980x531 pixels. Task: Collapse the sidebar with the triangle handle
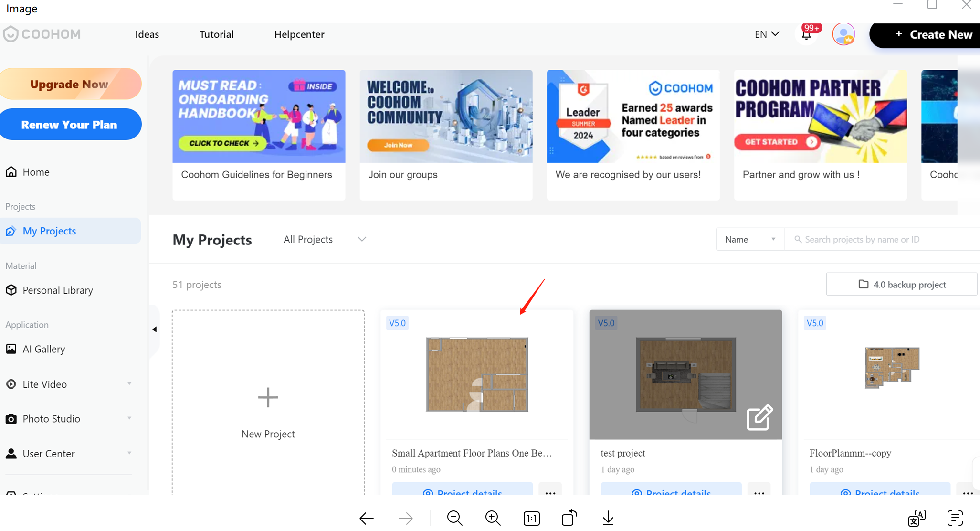click(x=154, y=329)
